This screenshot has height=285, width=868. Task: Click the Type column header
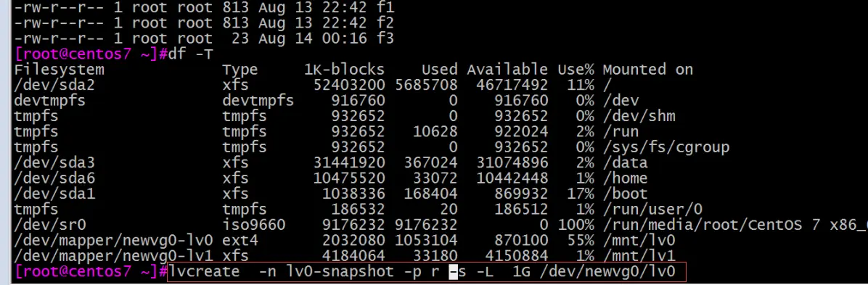tap(239, 70)
